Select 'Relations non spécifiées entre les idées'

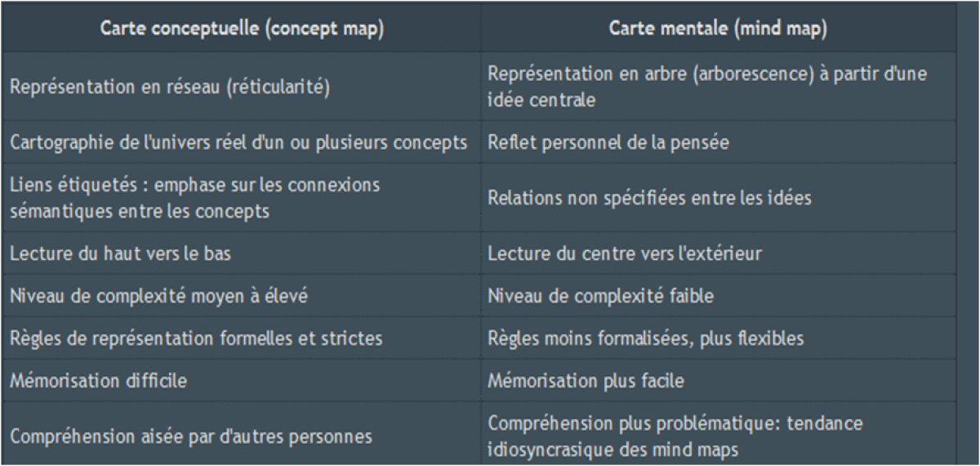pos(650,198)
